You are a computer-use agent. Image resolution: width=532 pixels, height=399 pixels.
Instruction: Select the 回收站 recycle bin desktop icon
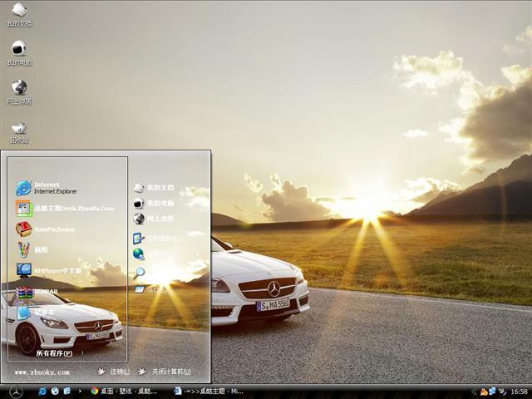(19, 131)
